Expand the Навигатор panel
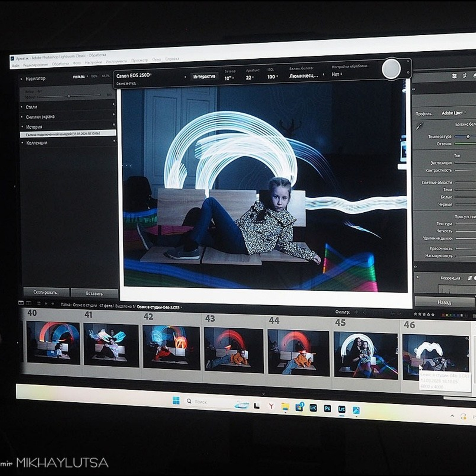 click(x=22, y=79)
